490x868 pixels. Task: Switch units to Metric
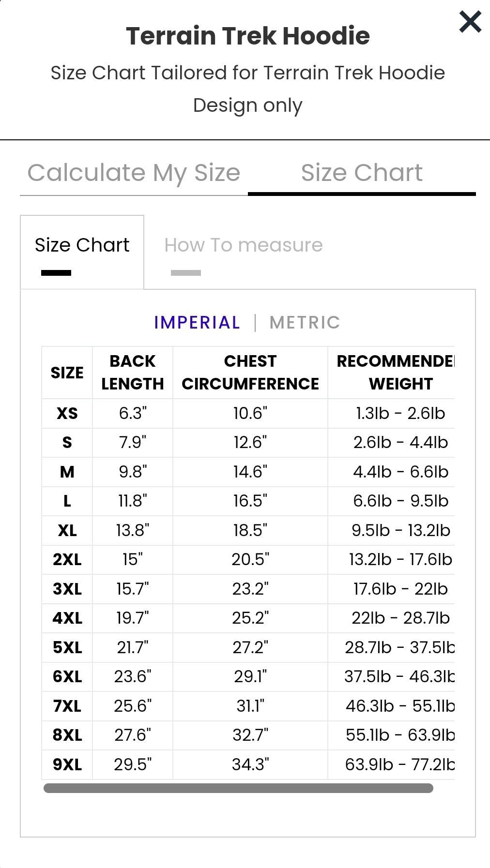pyautogui.click(x=305, y=323)
